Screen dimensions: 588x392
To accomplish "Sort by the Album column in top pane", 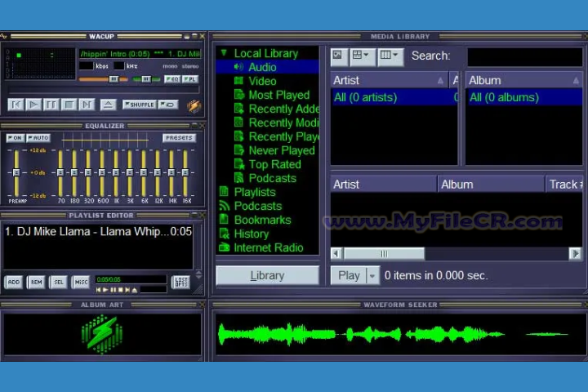I will coord(523,80).
